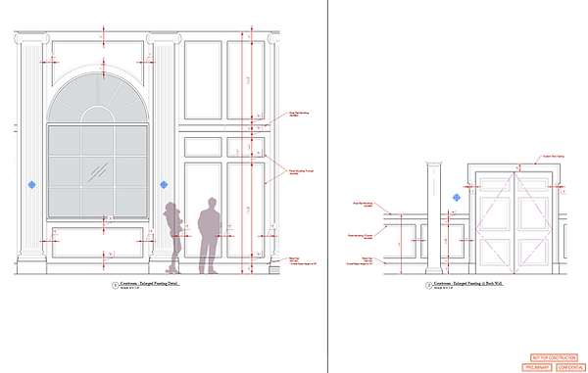Select the magenta door swing diamond

click(514, 223)
